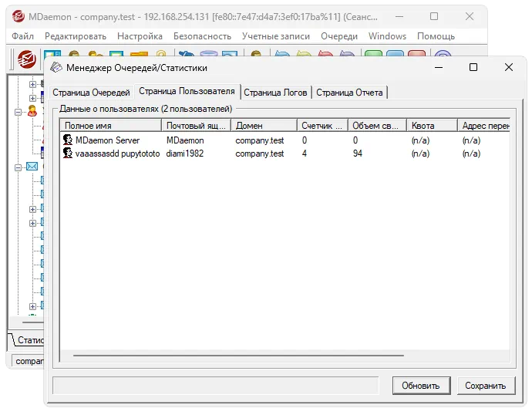Open the Редактировать menu
Image resolution: width=532 pixels, height=415 pixels.
(76, 36)
